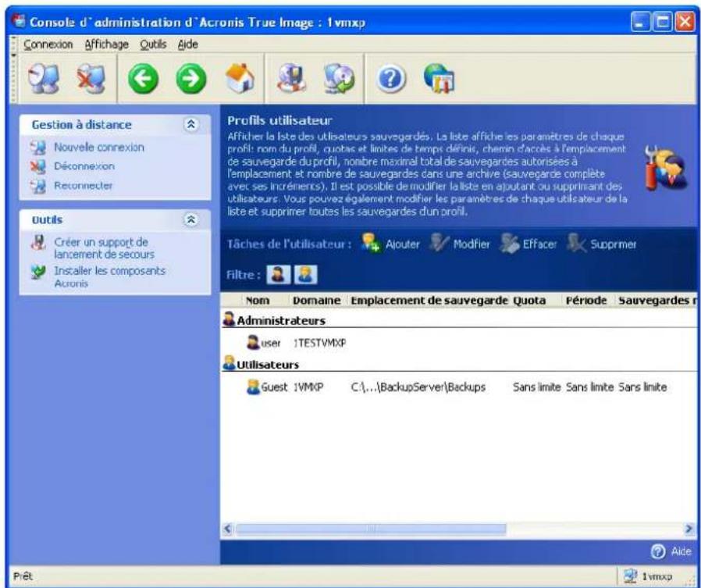Click the Effacer task label
Viewport: 701px width, 588px height.
click(539, 244)
